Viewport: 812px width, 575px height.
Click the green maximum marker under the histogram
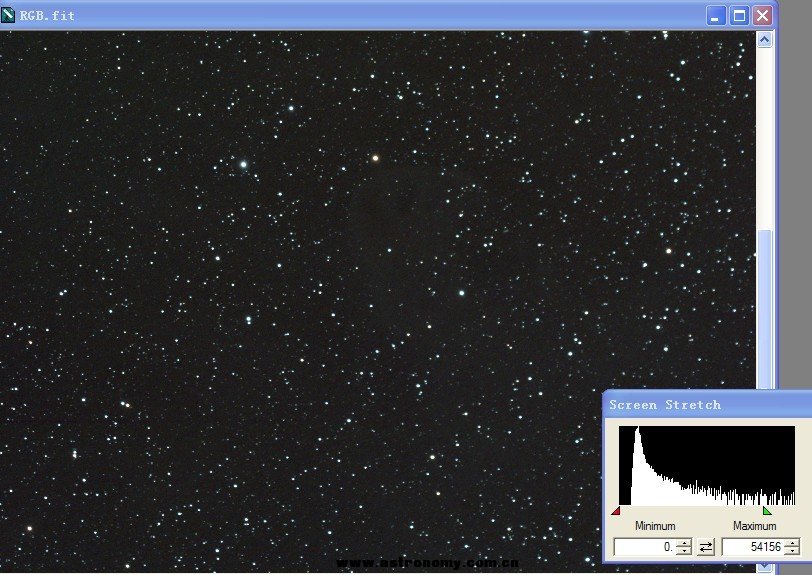click(x=767, y=511)
